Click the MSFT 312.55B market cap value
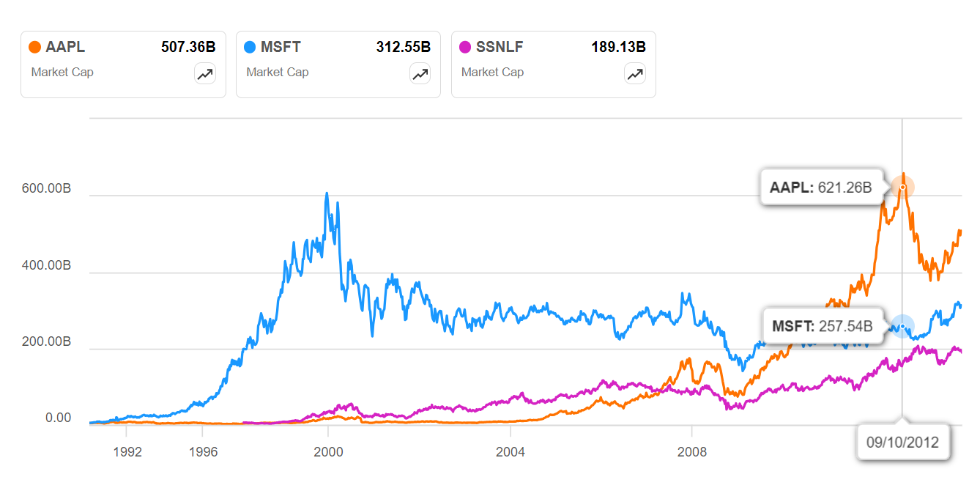The image size is (980, 477). pyautogui.click(x=404, y=48)
